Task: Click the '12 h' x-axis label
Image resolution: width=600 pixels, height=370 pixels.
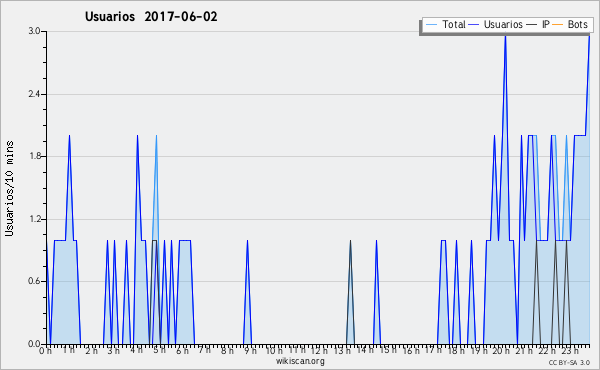Action: tap(319, 350)
